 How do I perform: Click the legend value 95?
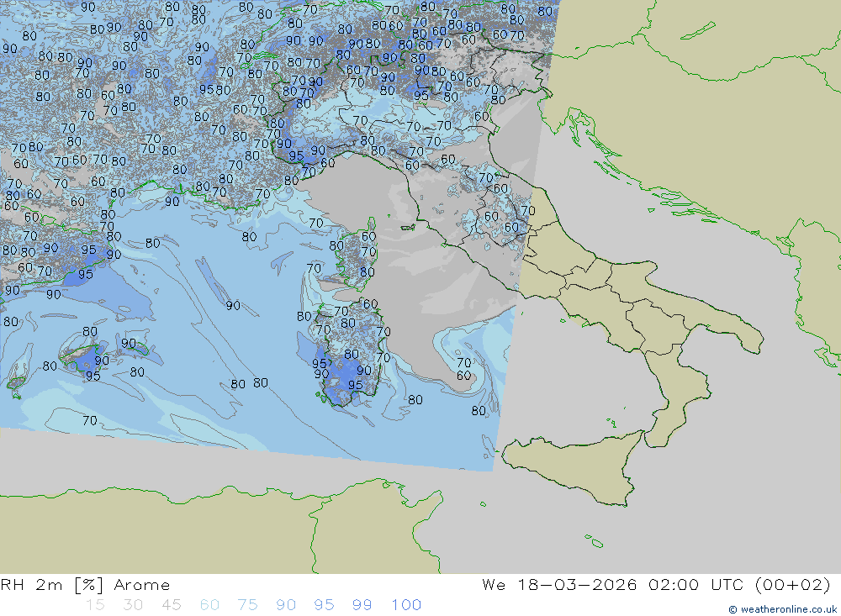324,605
